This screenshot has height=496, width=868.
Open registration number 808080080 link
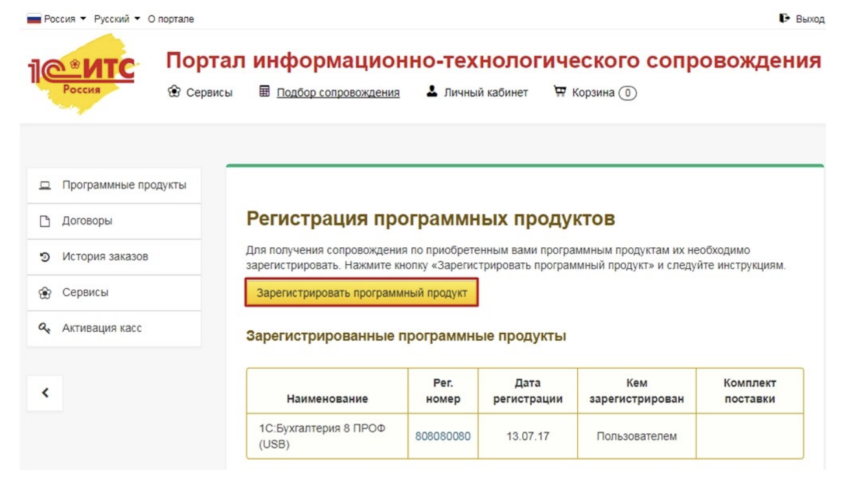tap(442, 436)
